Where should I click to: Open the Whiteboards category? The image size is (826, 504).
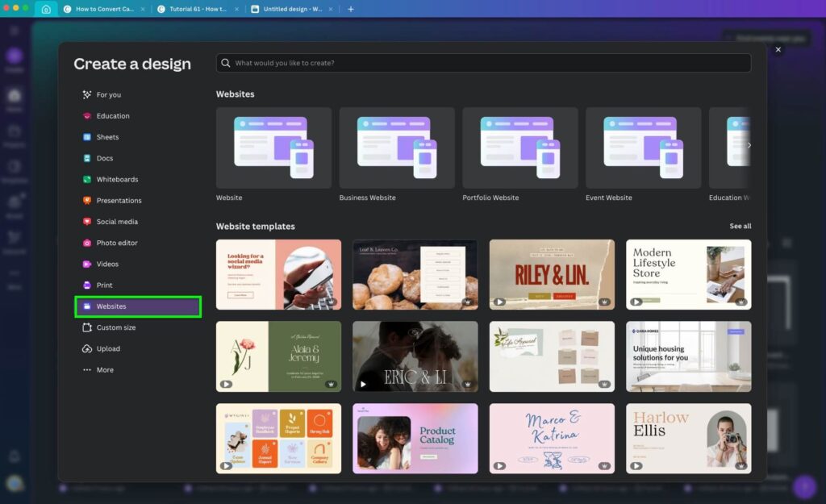click(119, 179)
